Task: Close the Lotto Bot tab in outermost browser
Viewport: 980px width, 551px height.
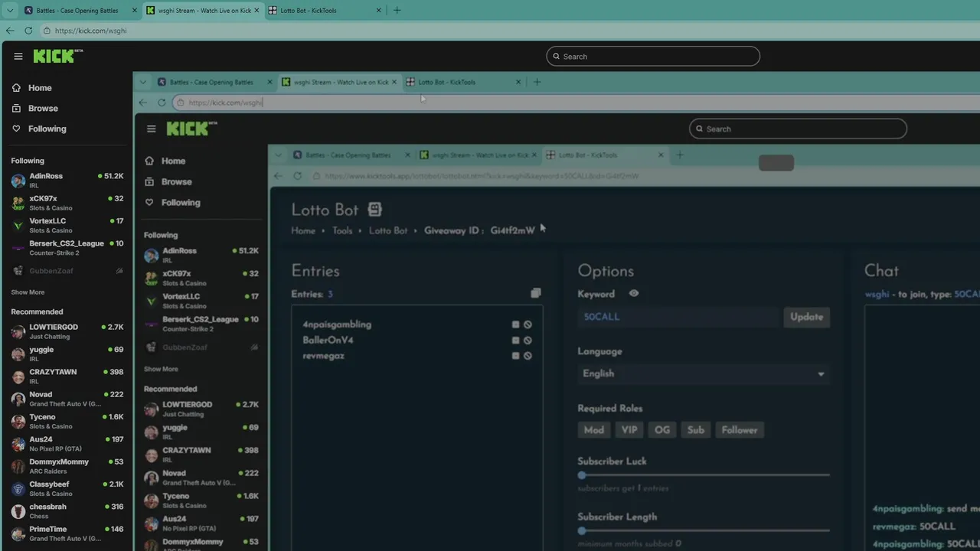Action: tap(379, 10)
